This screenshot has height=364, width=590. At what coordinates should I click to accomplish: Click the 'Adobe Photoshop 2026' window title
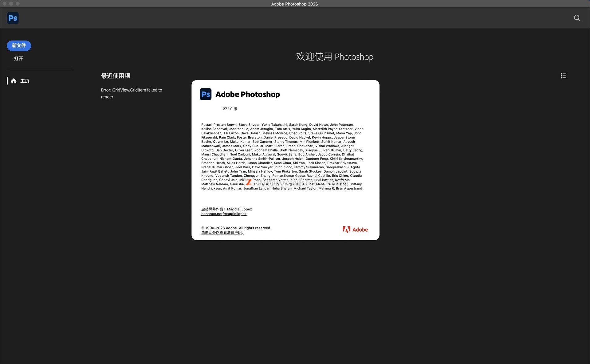(x=294, y=4)
